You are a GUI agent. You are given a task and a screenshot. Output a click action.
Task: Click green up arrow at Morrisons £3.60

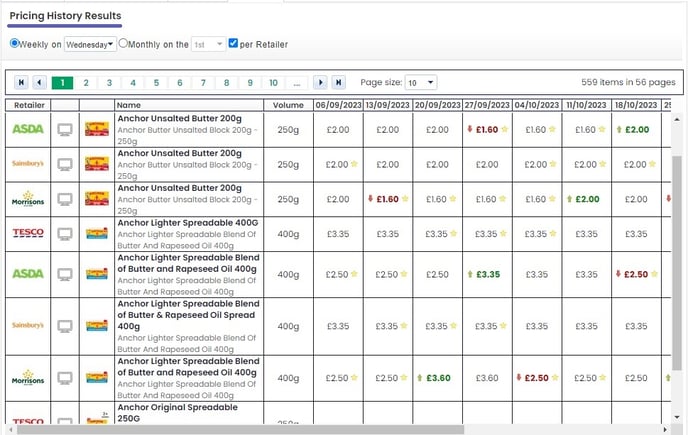[x=419, y=377]
